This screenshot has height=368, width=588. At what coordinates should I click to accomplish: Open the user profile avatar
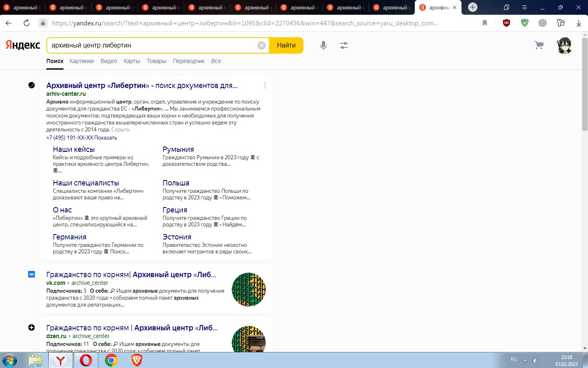click(x=564, y=45)
